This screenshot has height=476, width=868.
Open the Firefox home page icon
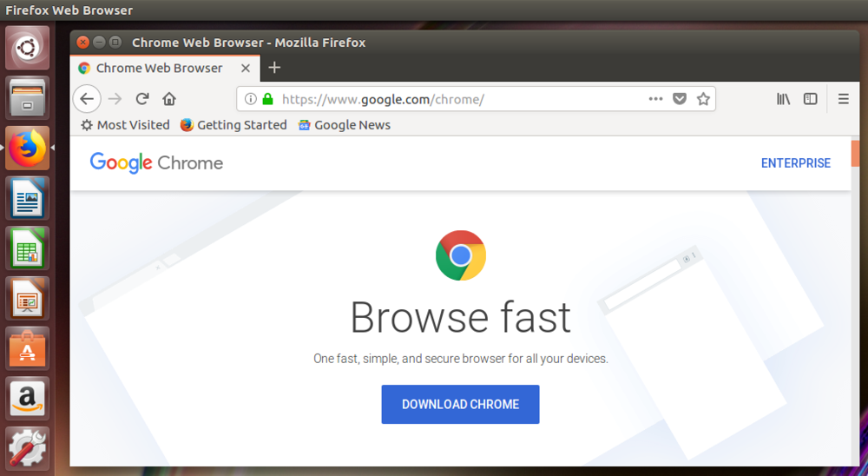tap(169, 99)
